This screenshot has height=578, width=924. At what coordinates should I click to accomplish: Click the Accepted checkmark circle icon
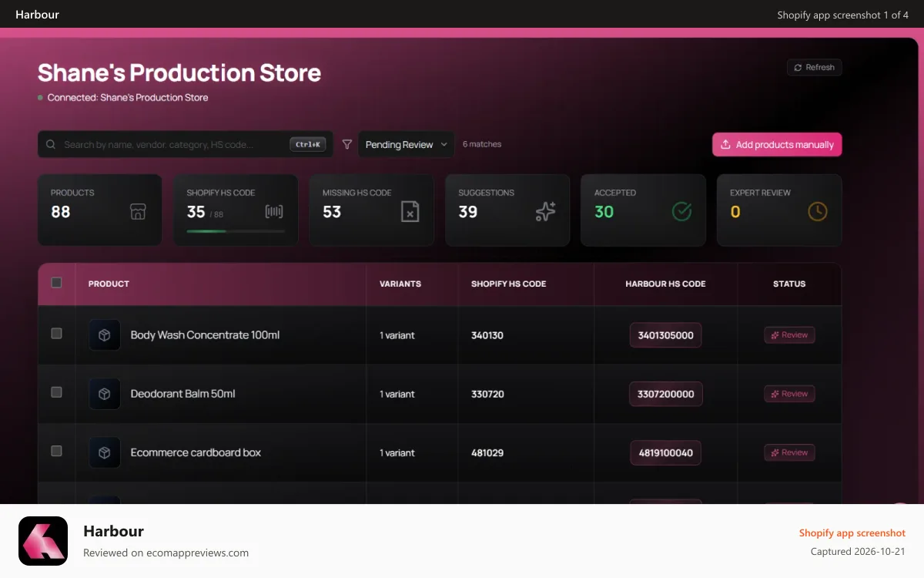pyautogui.click(x=681, y=211)
